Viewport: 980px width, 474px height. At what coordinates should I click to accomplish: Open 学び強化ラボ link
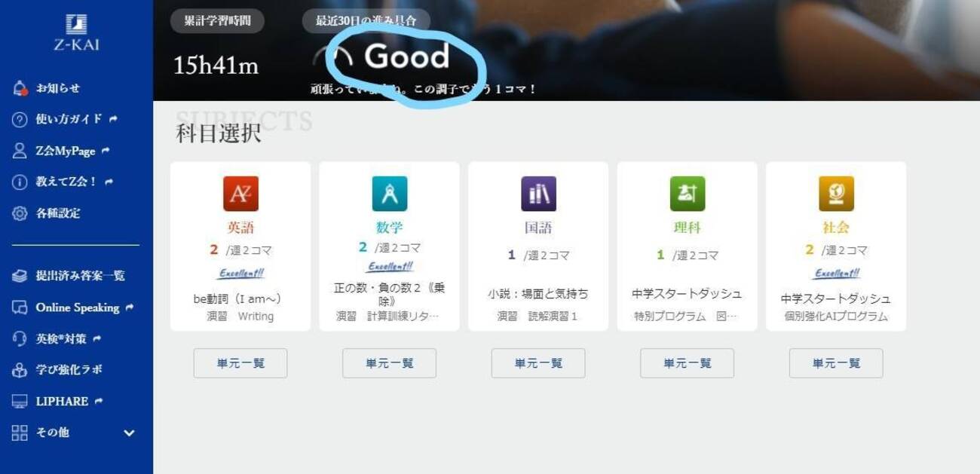[69, 370]
